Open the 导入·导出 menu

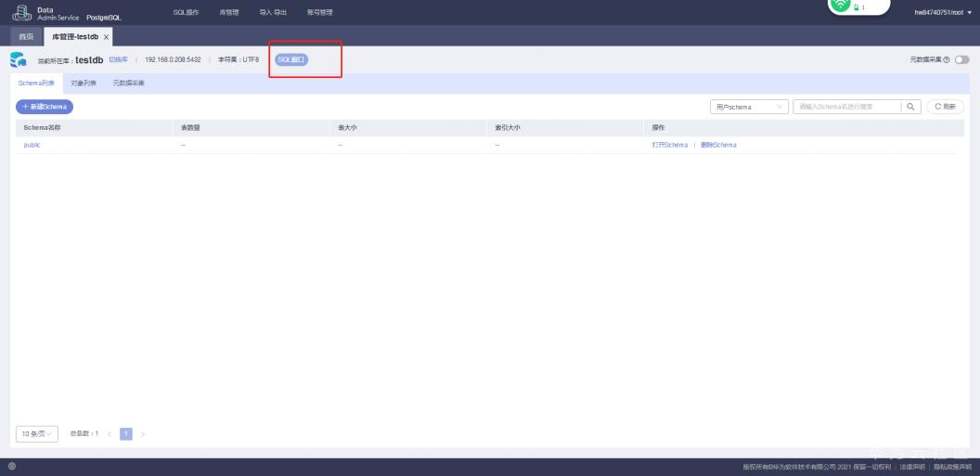point(273,12)
